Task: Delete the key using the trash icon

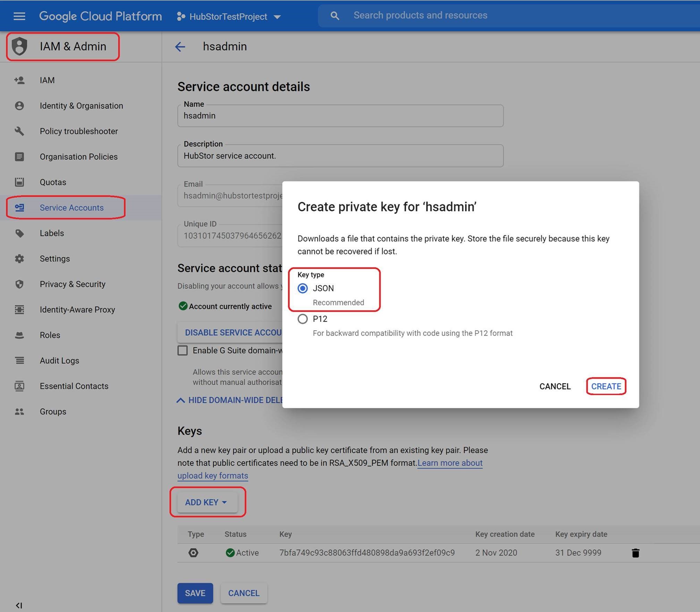Action: coord(635,553)
